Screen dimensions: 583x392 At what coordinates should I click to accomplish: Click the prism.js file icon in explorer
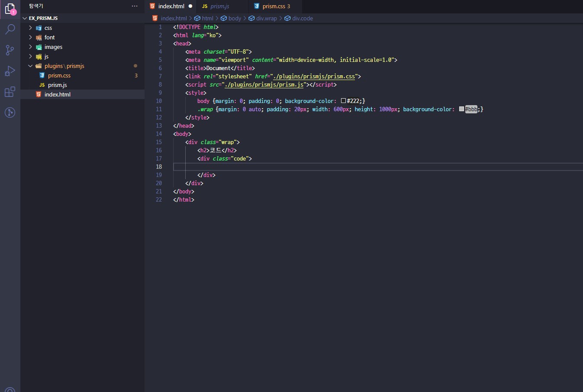[42, 85]
